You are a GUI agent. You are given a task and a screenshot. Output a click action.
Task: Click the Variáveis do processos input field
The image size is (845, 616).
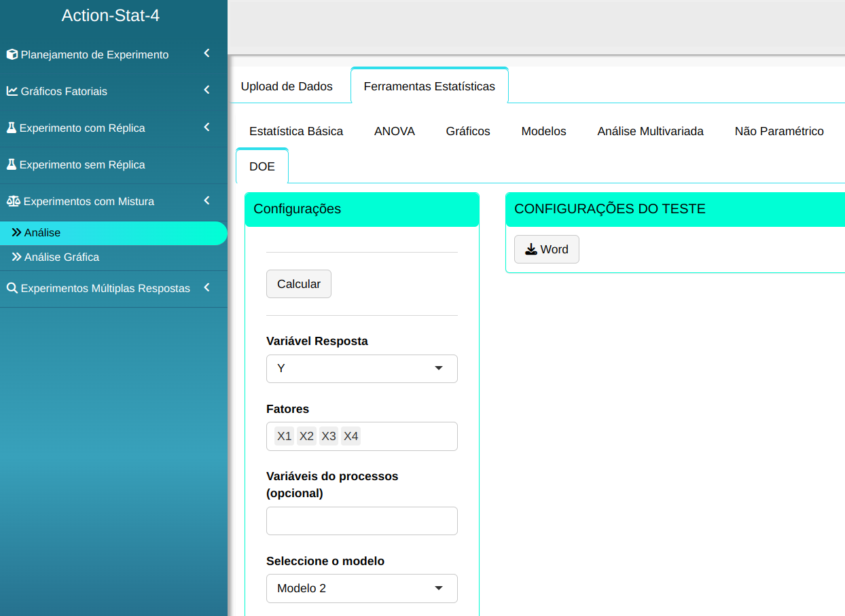tap(361, 521)
